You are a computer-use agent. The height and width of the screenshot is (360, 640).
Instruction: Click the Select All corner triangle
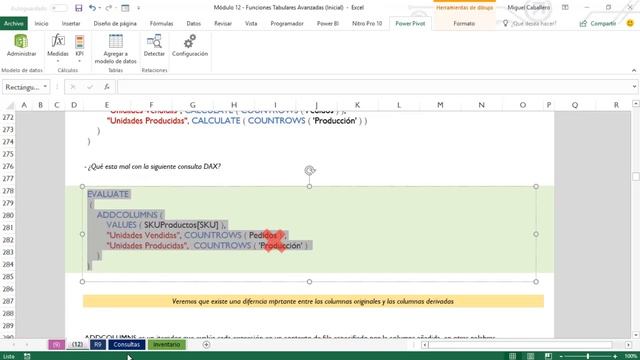click(9, 105)
